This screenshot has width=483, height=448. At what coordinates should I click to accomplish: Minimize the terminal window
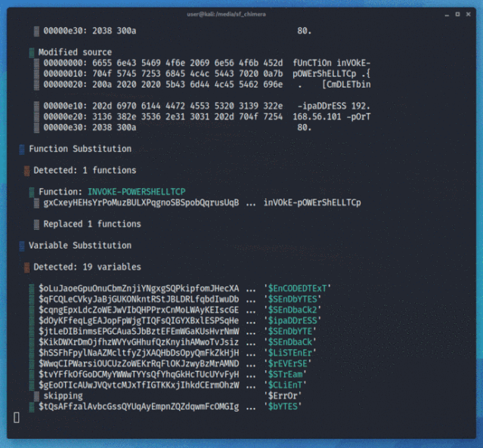click(x=447, y=14)
